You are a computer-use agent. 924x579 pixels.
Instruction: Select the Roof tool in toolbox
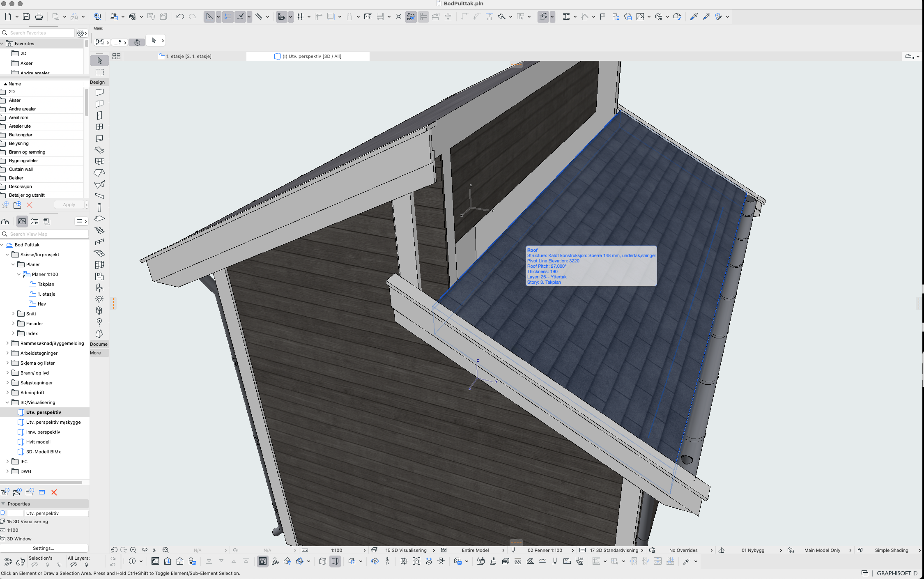99,173
